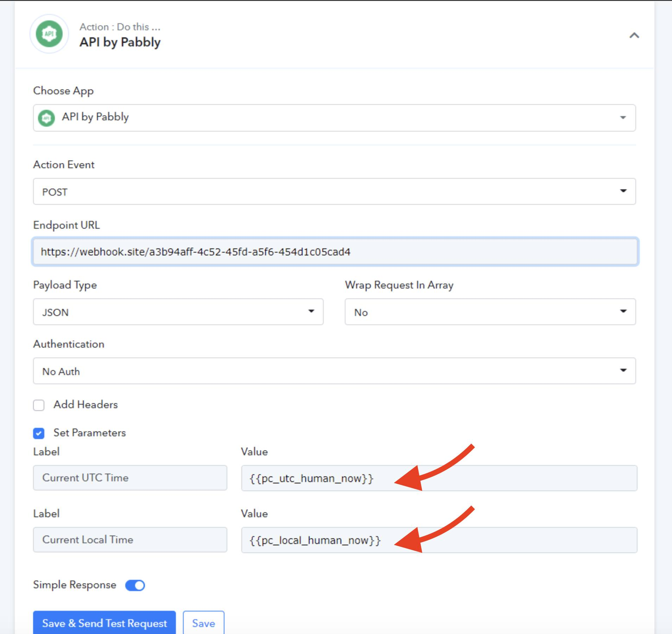Click the Simple Response label text
This screenshot has height=634, width=672.
point(75,585)
